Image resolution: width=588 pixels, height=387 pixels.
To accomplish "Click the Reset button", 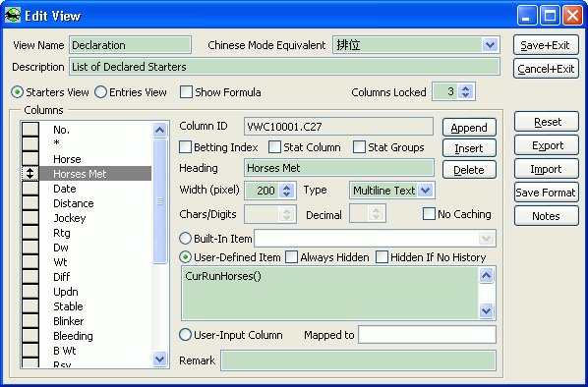I will coord(547,122).
